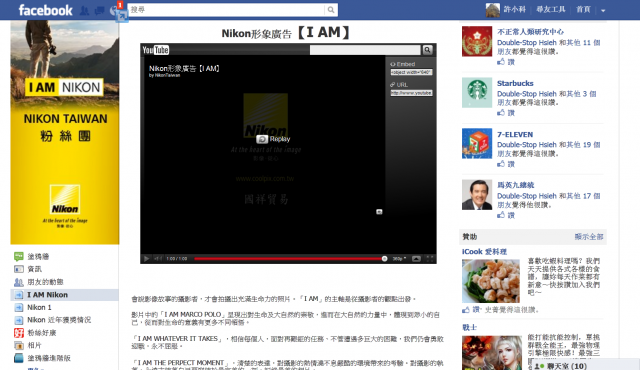Viewport: 640px width, 370px height.
Task: Click the 馬英九總統 portrait thumbnail
Action: click(477, 195)
